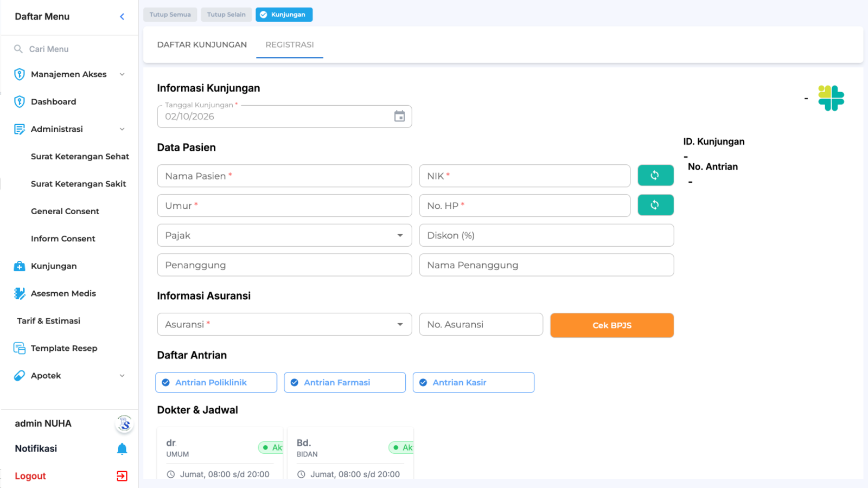This screenshot has height=488, width=868.
Task: Open Surat Keterangan Sakit menu item
Action: (x=78, y=184)
